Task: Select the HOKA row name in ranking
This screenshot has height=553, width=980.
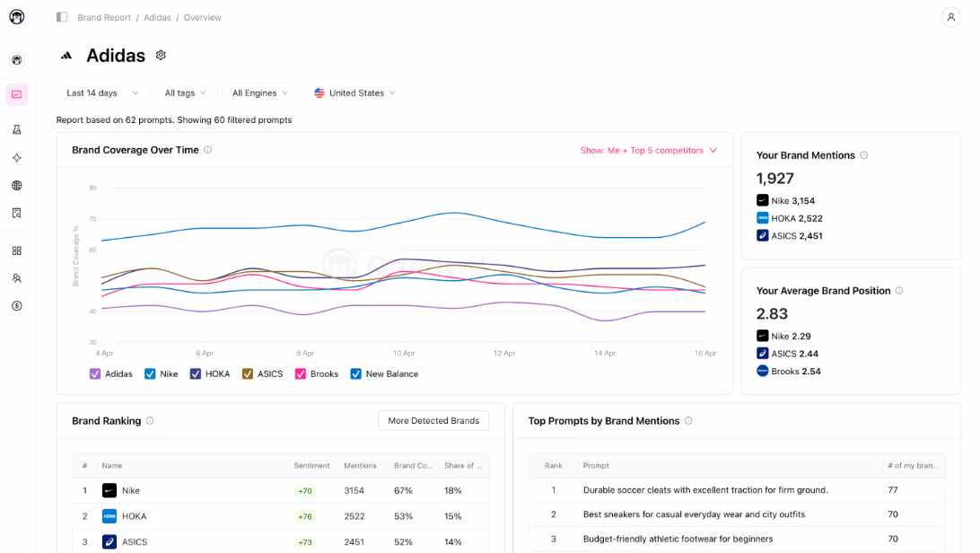Action: (134, 516)
